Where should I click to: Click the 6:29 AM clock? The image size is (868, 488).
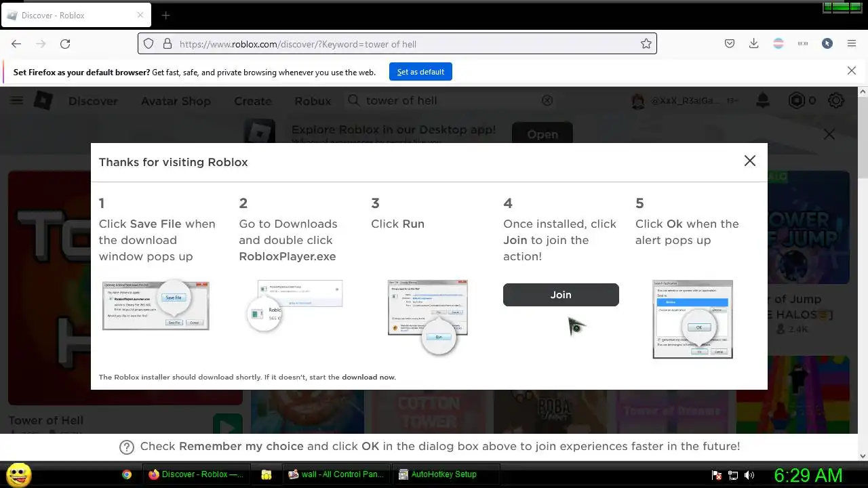(808, 474)
